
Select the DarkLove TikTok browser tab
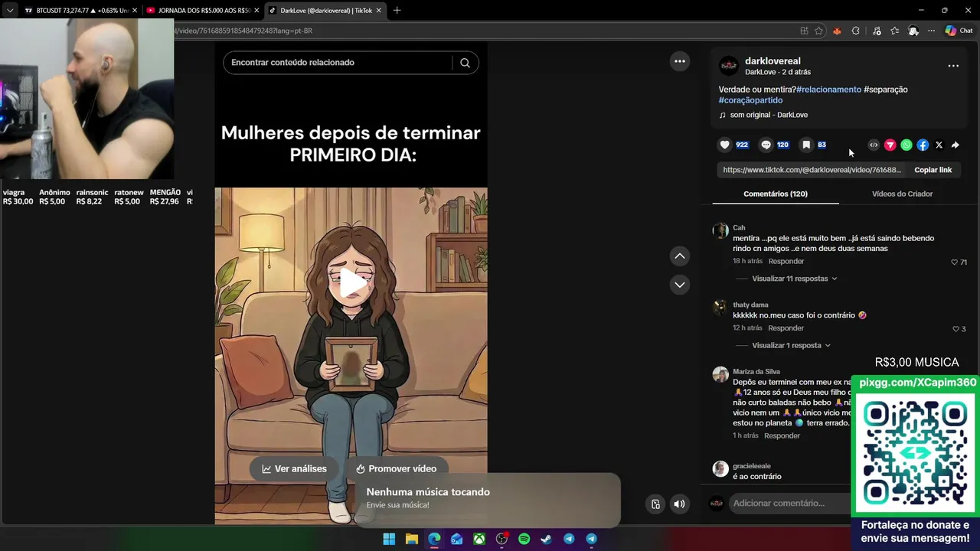pos(325,11)
